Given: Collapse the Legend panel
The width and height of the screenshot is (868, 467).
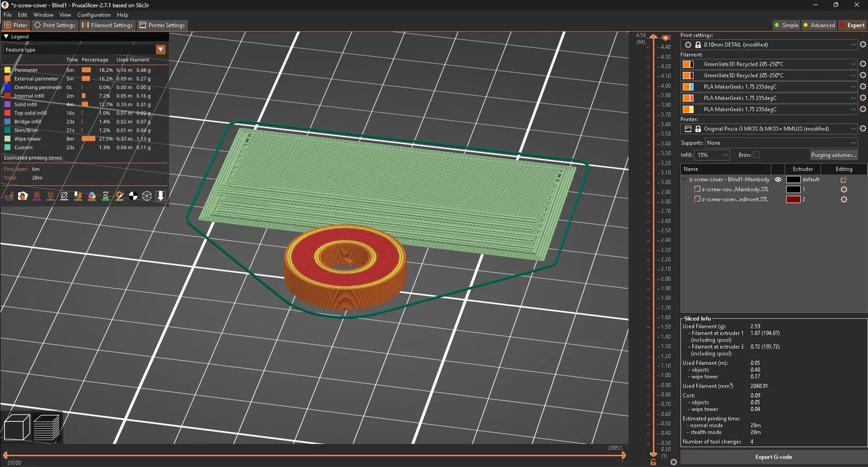Looking at the screenshot, I should (6, 37).
